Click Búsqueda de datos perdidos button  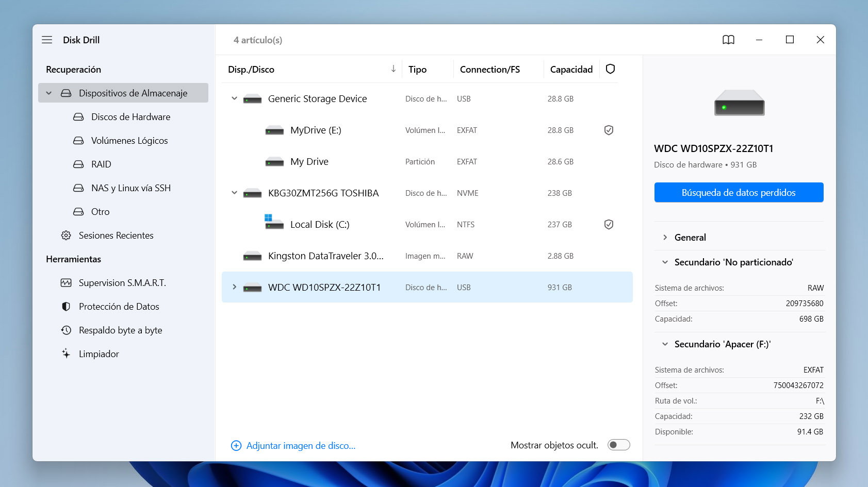739,192
